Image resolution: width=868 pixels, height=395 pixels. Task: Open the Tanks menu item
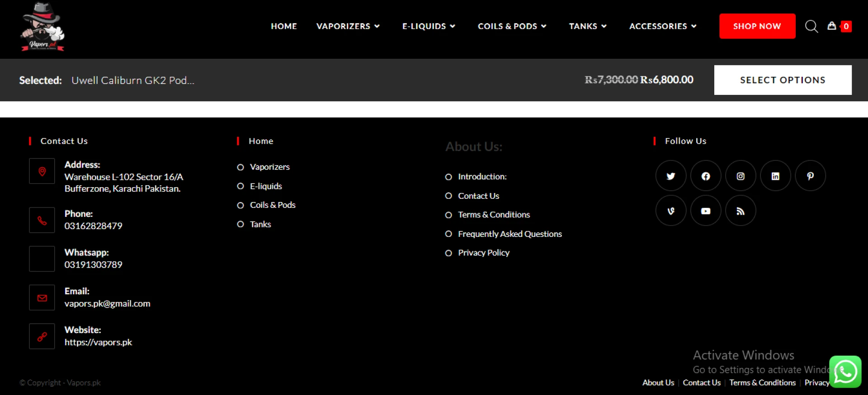[x=587, y=26]
